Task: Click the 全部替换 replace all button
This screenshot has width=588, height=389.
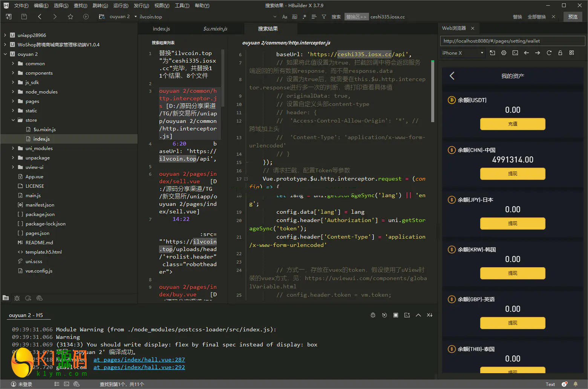Action: pyautogui.click(x=536, y=17)
